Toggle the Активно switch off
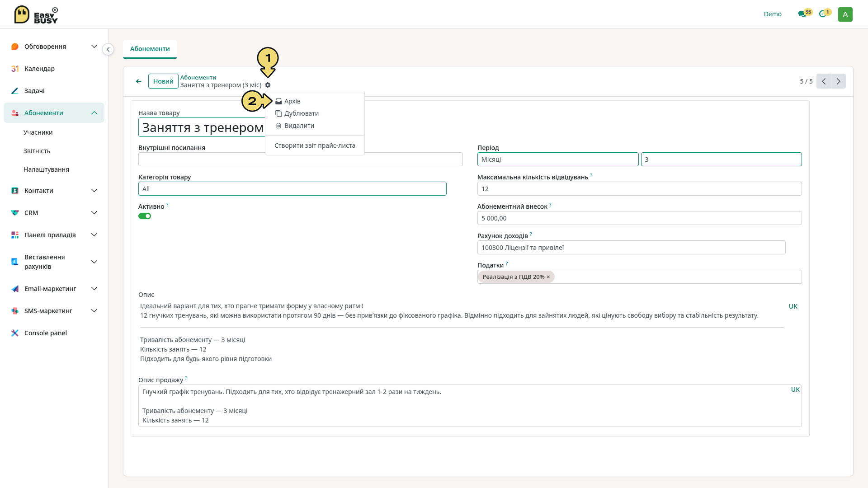The image size is (868, 488). [x=145, y=216]
